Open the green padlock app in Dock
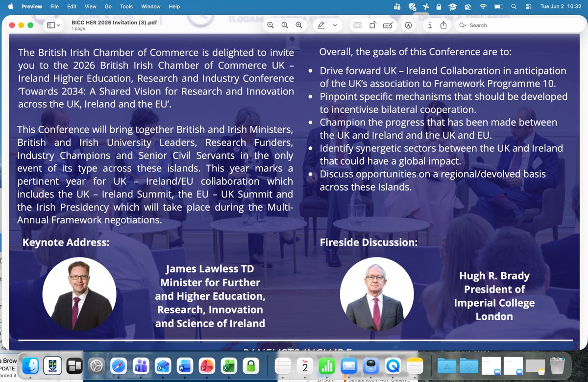Screen dimensions: 588x382 250,366
